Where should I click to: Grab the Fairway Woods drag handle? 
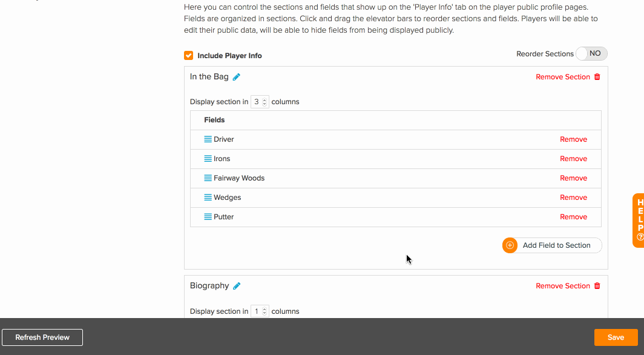tap(208, 178)
